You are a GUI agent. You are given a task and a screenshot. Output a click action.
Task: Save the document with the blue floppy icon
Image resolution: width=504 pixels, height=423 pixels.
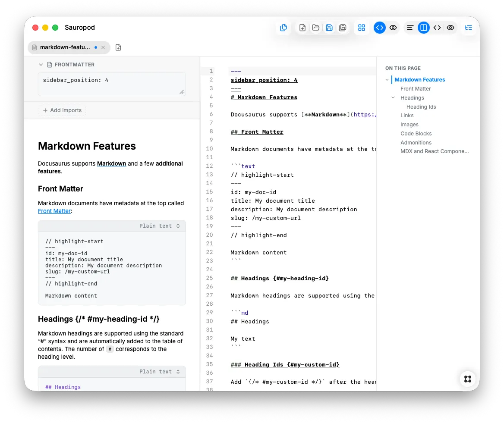pyautogui.click(x=329, y=28)
